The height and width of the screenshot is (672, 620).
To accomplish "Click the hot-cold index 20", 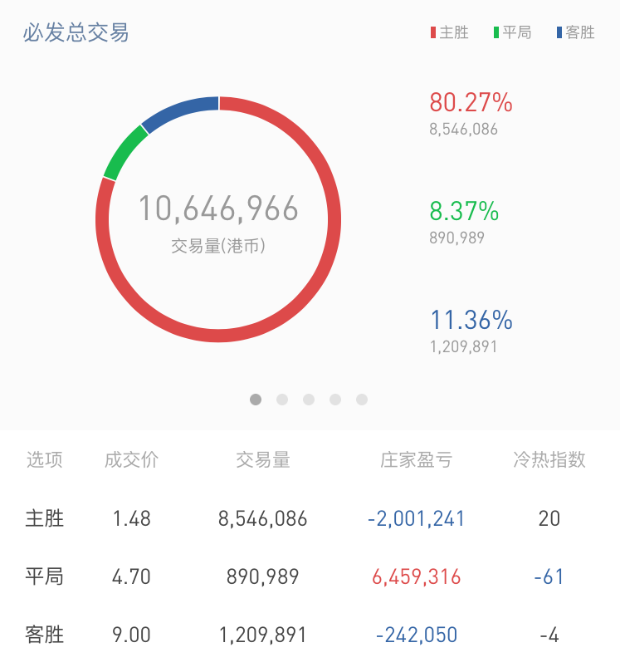I will pos(549,519).
